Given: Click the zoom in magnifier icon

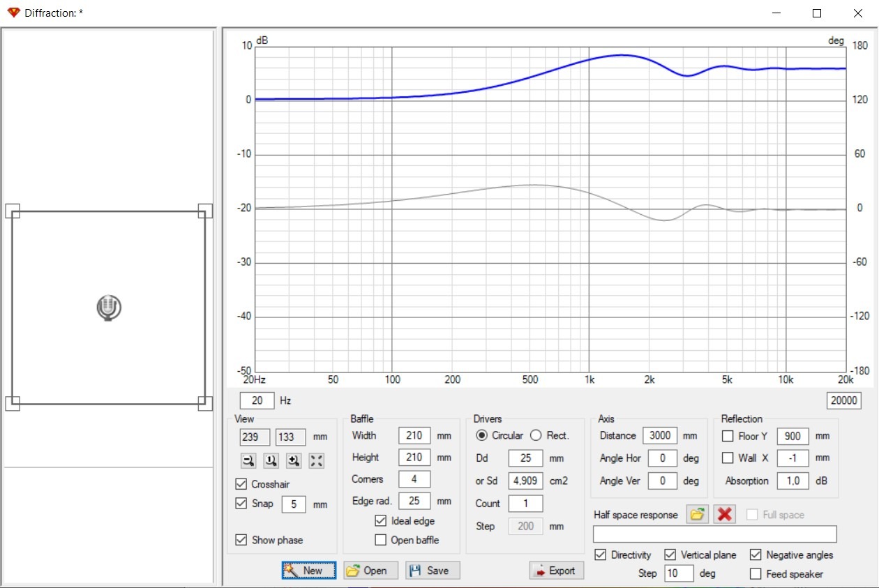Looking at the screenshot, I should click(x=294, y=460).
